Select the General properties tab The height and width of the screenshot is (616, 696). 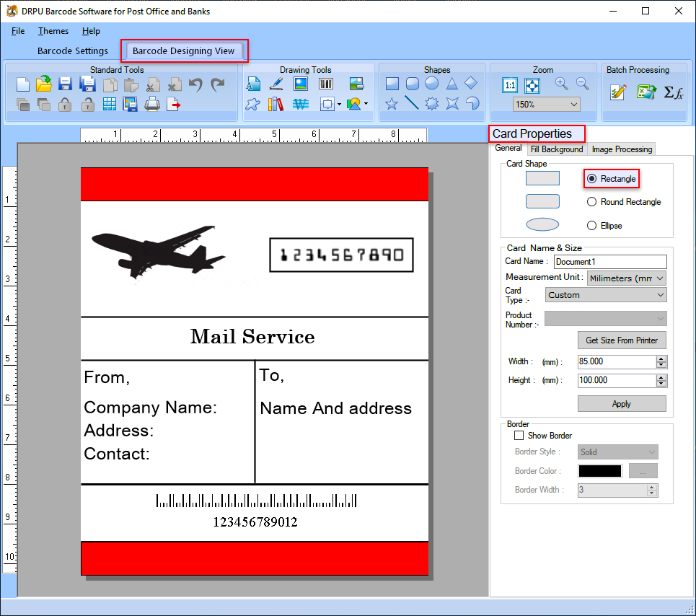508,149
